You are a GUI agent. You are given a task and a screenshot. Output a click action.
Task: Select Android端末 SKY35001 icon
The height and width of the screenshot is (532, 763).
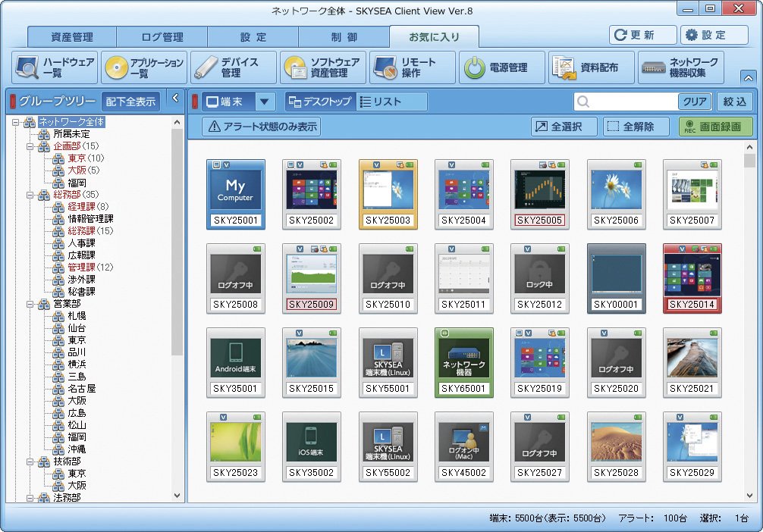236,363
